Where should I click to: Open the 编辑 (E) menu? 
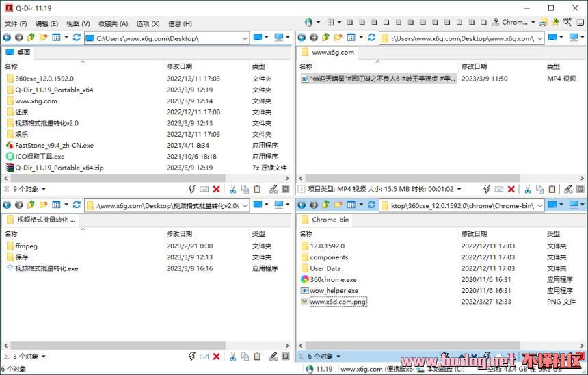pos(46,24)
